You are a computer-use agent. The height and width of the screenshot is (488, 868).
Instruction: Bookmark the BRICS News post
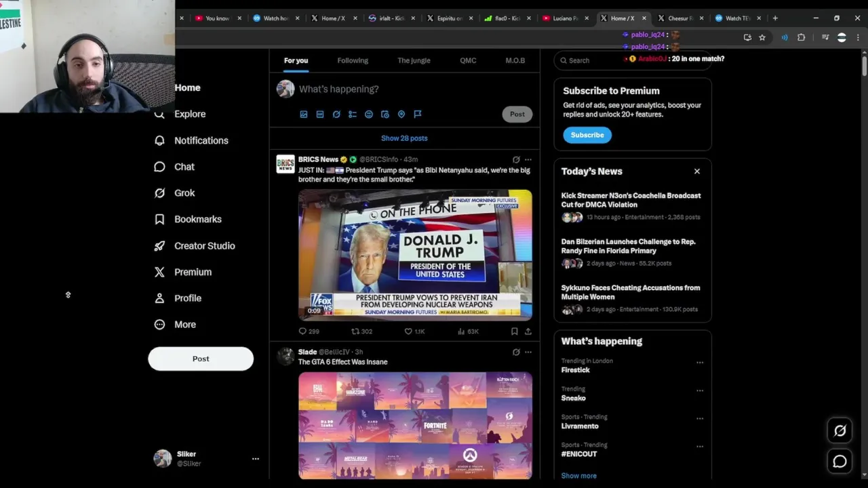point(514,331)
